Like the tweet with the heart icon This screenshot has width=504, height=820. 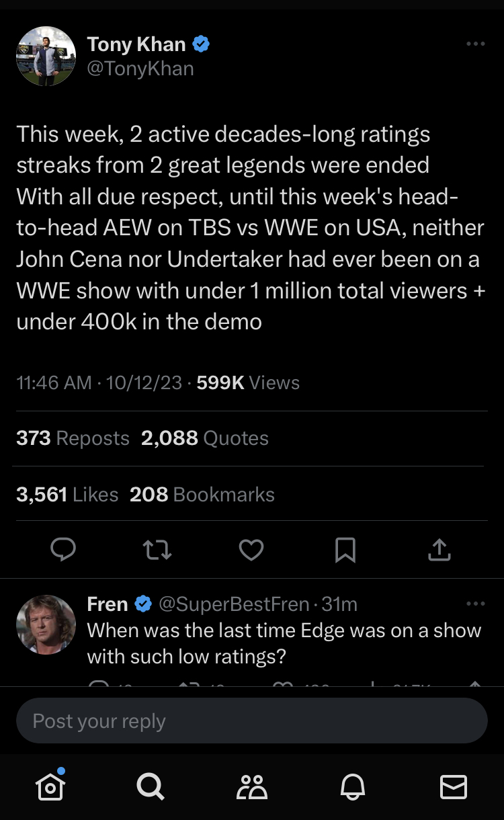pos(251,550)
